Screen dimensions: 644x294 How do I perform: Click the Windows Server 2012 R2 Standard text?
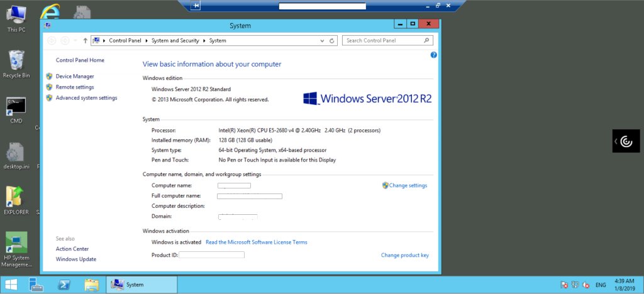pyautogui.click(x=191, y=89)
